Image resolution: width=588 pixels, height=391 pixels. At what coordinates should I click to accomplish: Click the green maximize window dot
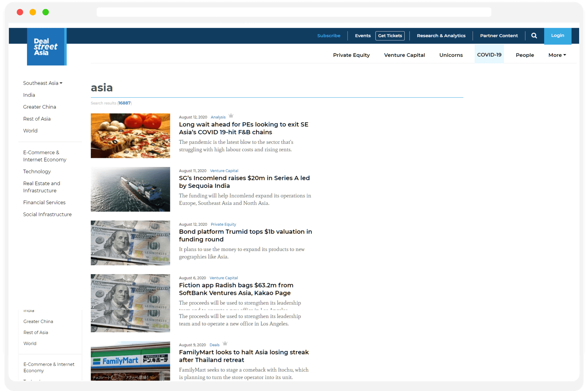pyautogui.click(x=46, y=12)
